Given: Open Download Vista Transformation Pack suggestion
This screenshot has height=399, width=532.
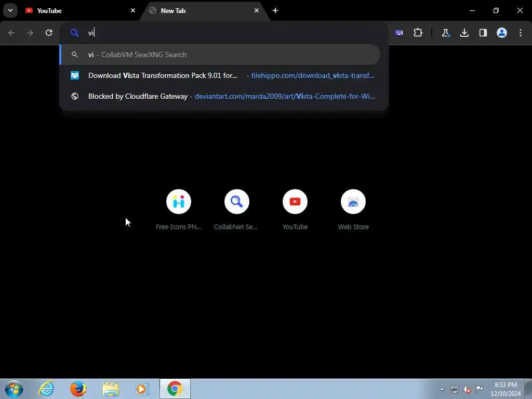Looking at the screenshot, I should [x=220, y=75].
